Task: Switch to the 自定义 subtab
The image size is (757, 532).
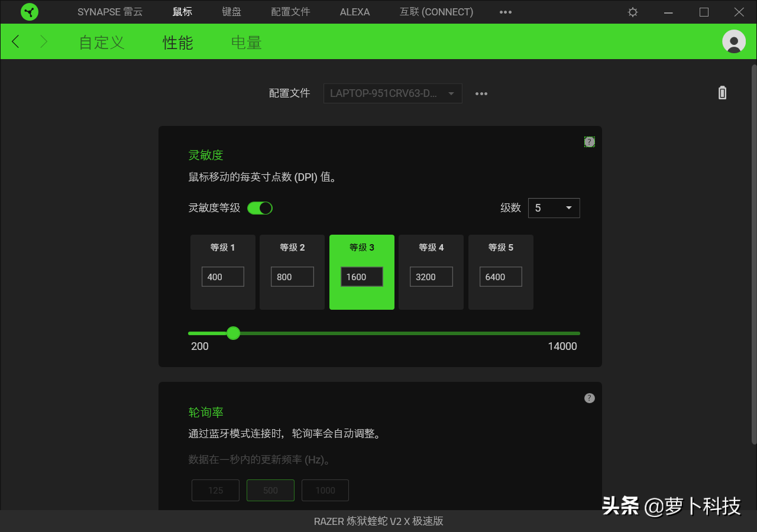Action: point(102,42)
